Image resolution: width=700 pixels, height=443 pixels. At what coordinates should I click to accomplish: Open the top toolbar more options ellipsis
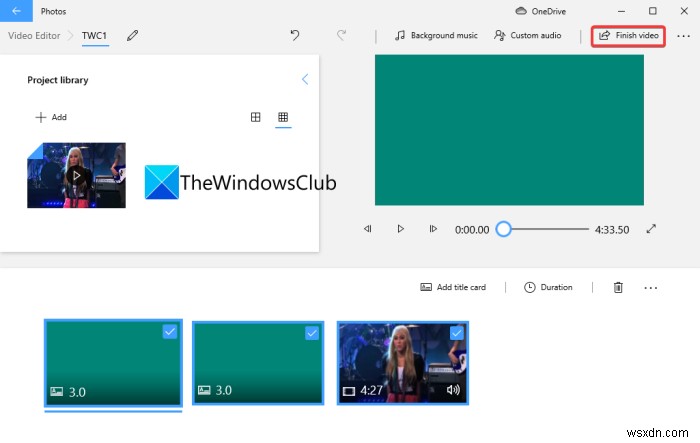[x=683, y=36]
